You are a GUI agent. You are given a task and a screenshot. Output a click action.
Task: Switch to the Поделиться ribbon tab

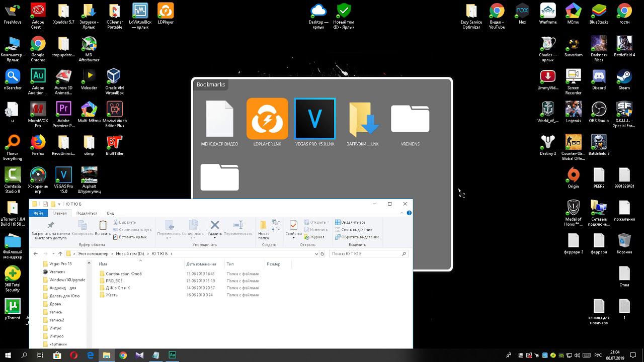click(x=87, y=213)
